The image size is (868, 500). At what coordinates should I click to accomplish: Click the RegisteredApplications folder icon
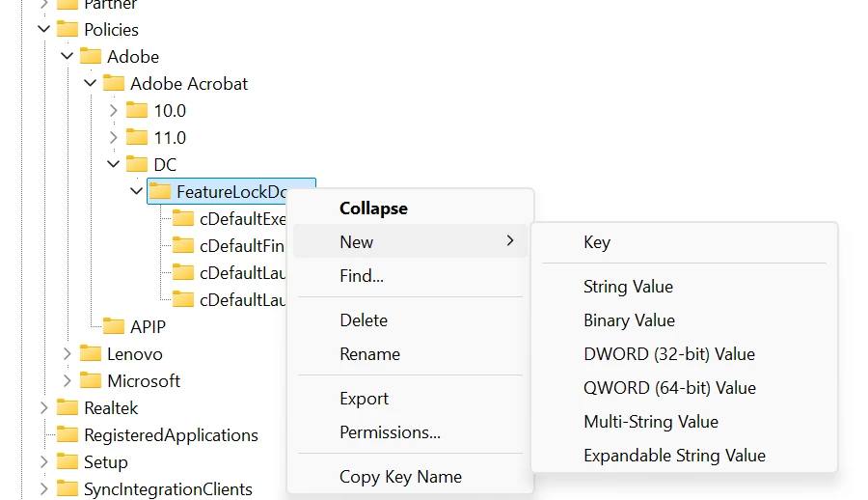(x=68, y=435)
